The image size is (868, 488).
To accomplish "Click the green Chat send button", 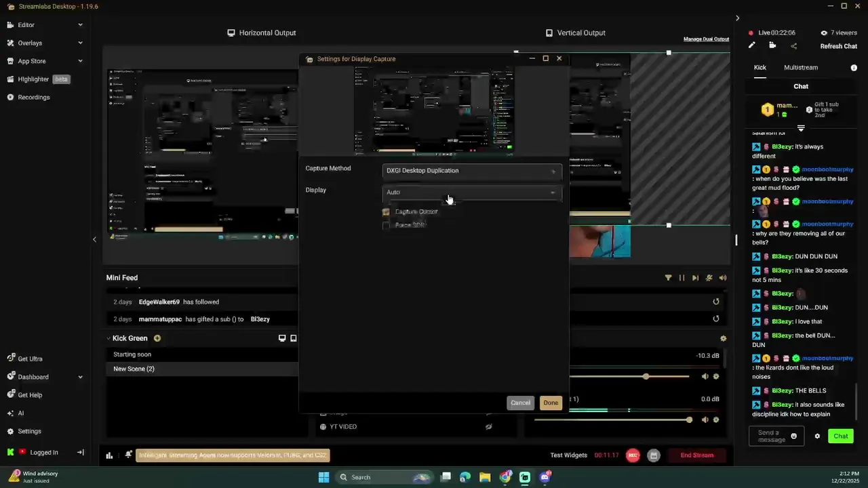I will (841, 436).
